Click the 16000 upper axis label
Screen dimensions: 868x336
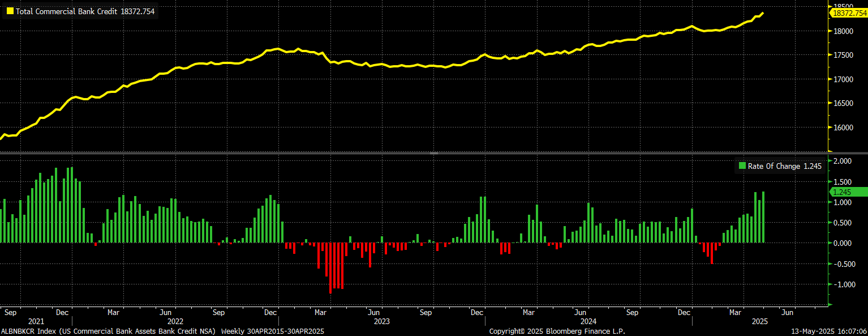(843, 127)
